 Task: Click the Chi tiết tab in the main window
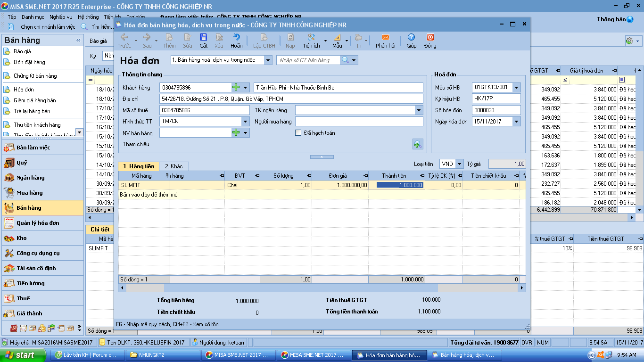[100, 230]
